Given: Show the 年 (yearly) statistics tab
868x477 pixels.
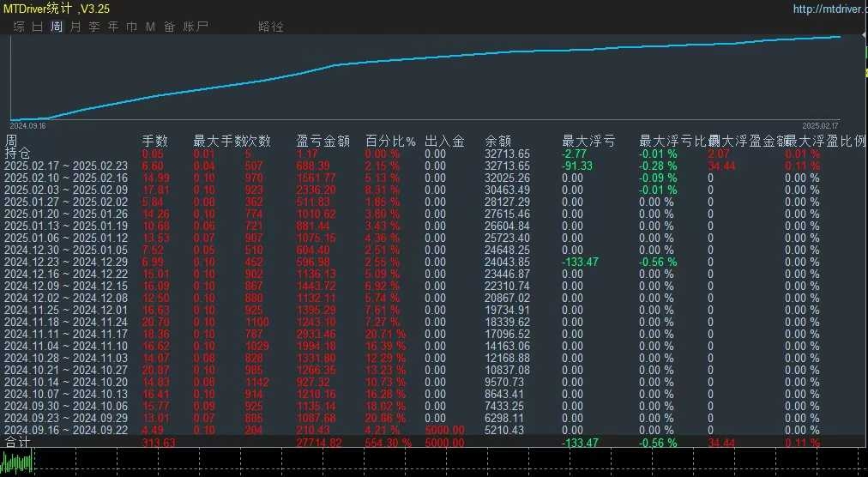Looking at the screenshot, I should 113,27.
